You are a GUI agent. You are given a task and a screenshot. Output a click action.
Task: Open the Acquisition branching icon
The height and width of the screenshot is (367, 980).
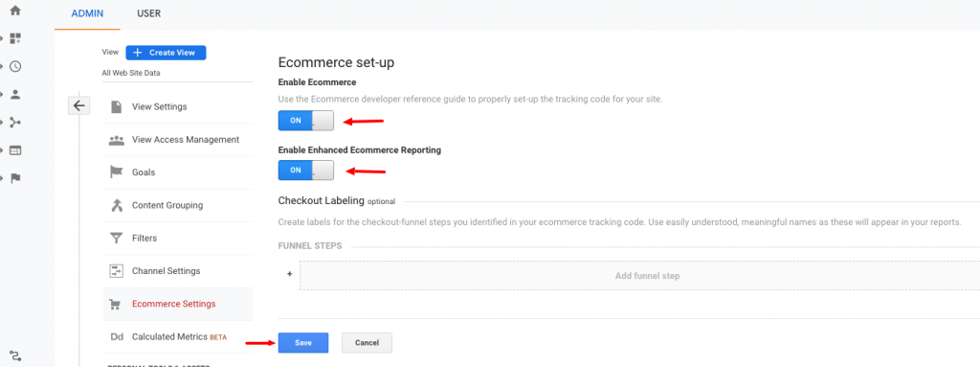tap(15, 122)
